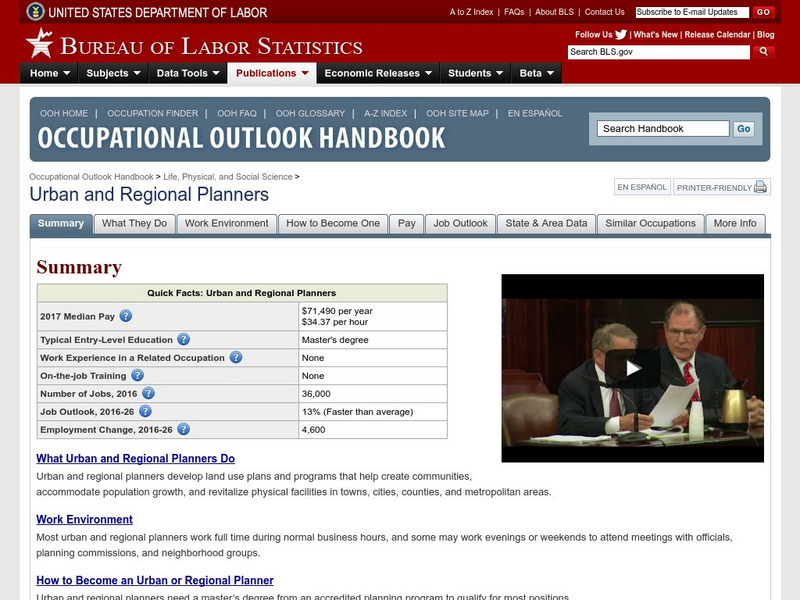Open the OOH SITE MAP link
The height and width of the screenshot is (600, 800).
pyautogui.click(x=457, y=113)
